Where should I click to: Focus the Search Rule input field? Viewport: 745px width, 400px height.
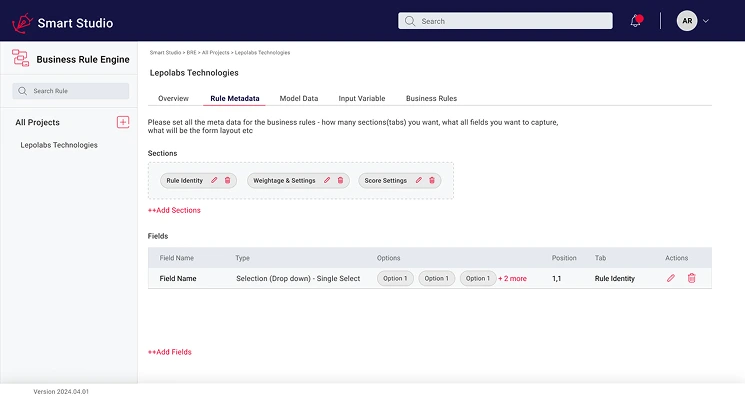point(70,91)
